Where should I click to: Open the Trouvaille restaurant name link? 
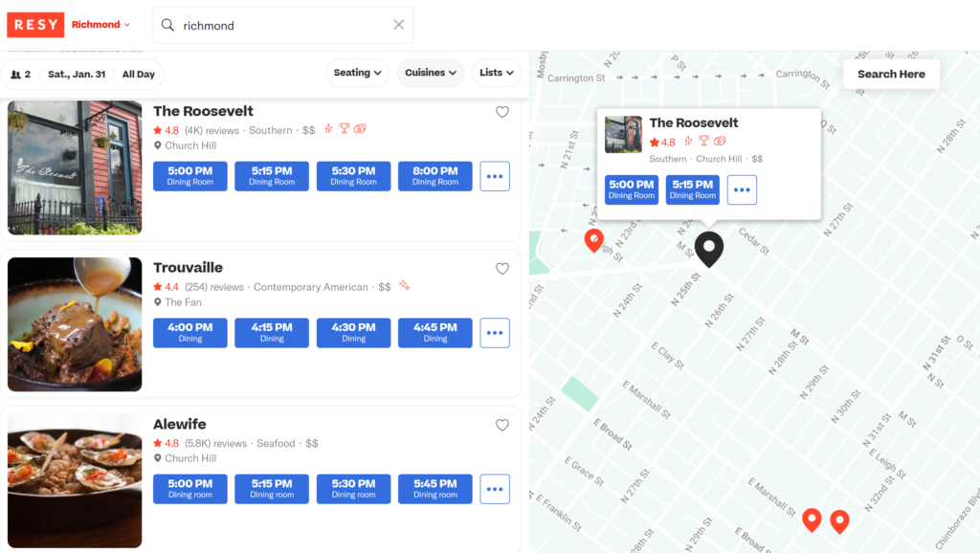[x=188, y=268]
